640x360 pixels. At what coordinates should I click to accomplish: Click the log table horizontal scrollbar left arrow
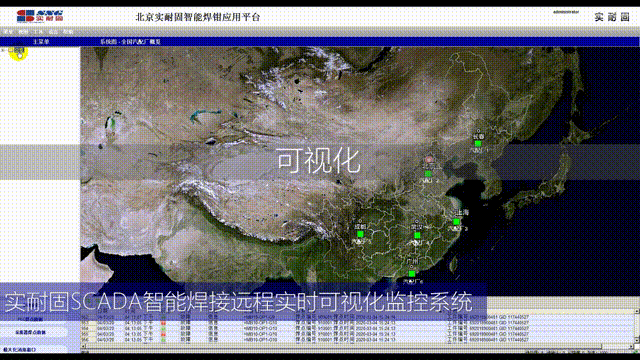tap(84, 347)
